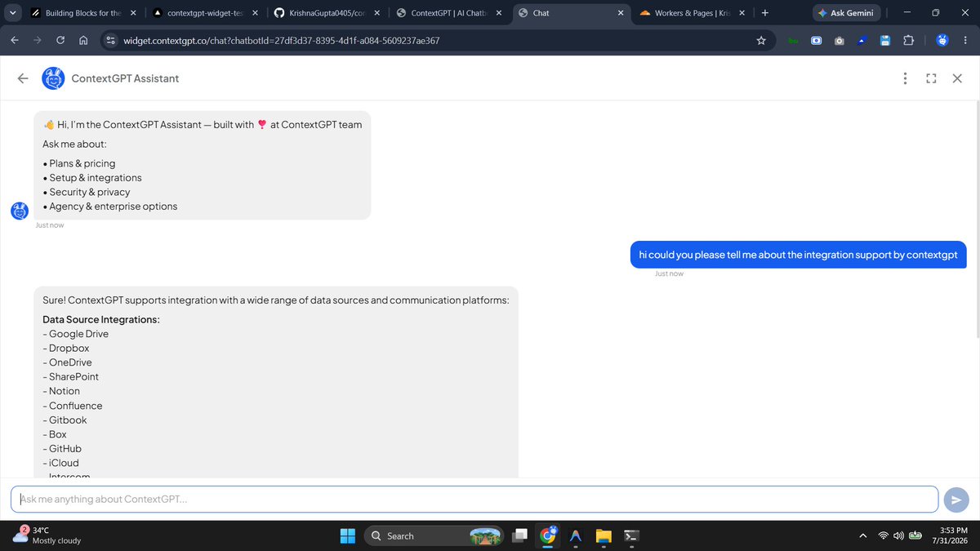Expand chat to fullscreen with the expand icon
The width and height of the screenshot is (980, 551).
[x=931, y=78]
